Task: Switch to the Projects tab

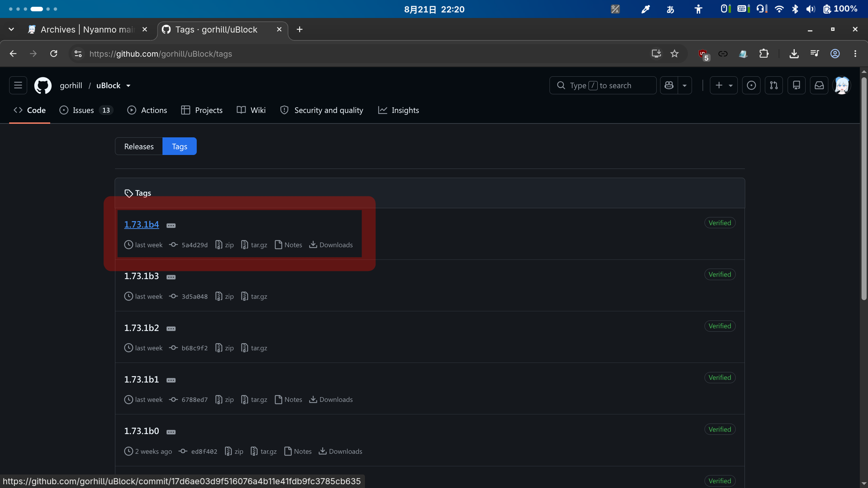Action: [202, 110]
